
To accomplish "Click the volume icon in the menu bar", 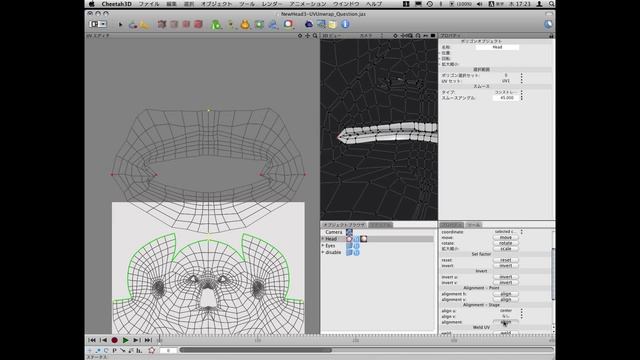I will [x=480, y=4].
